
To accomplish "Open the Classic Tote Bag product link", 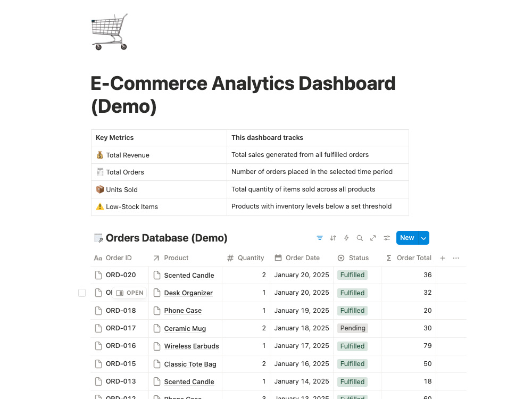I will [x=190, y=364].
